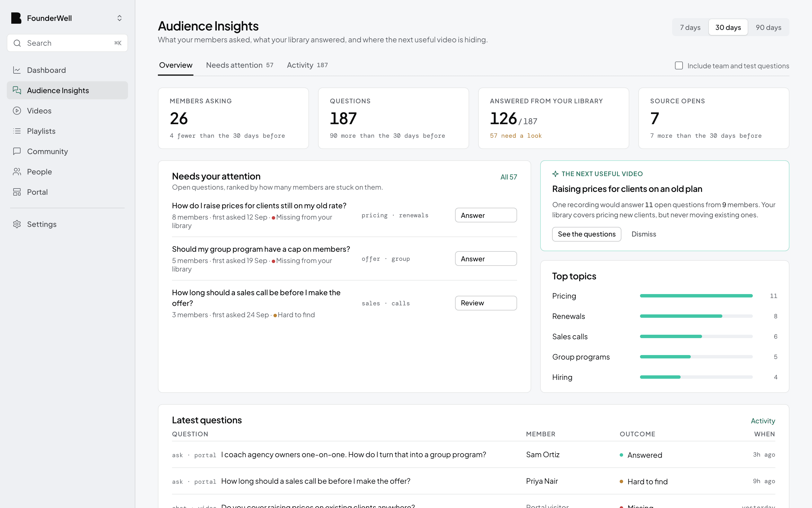Click the Hiring topic progress bar
The height and width of the screenshot is (508, 812).
tap(696, 377)
